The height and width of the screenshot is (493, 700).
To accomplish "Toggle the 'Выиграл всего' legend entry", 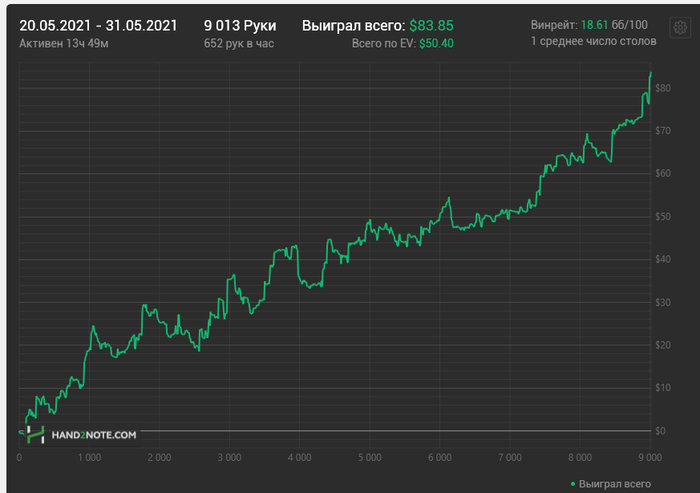I will tap(611, 484).
